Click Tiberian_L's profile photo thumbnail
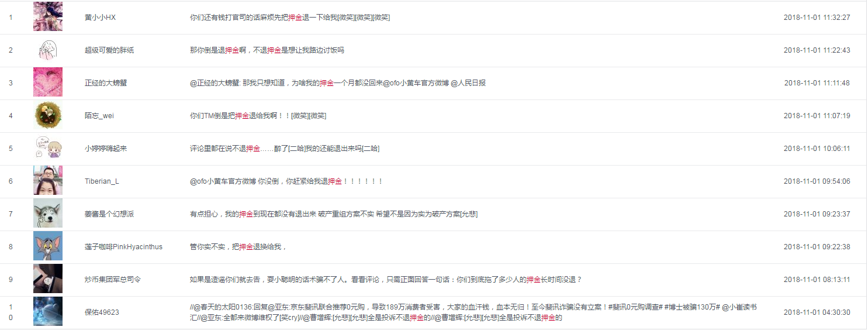This screenshot has width=868, height=330. pos(48,181)
